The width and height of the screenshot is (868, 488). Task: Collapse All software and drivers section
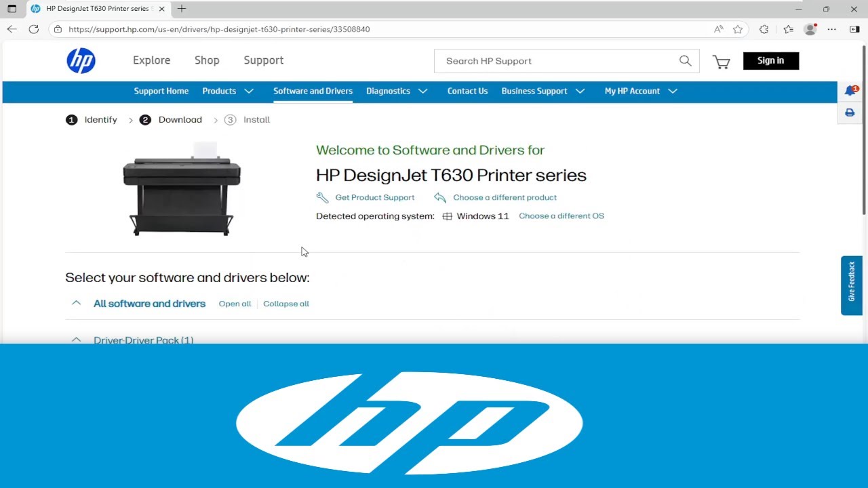point(76,303)
